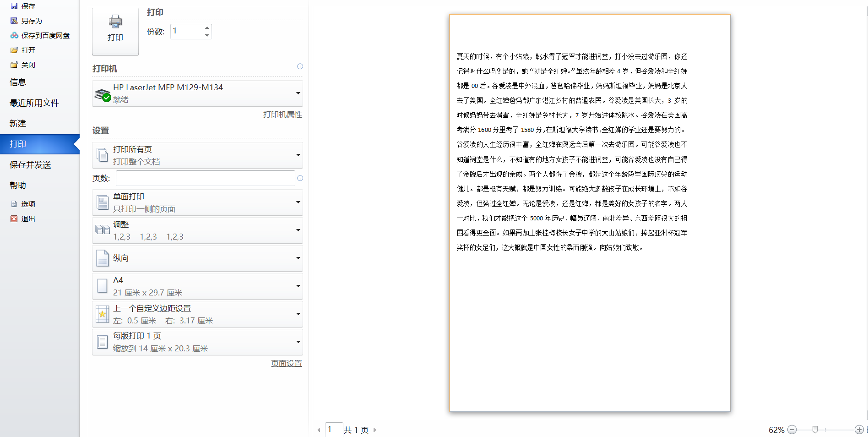This screenshot has height=437, width=868.
Task: Expand the 单面打印 dropdown
Action: click(x=298, y=202)
